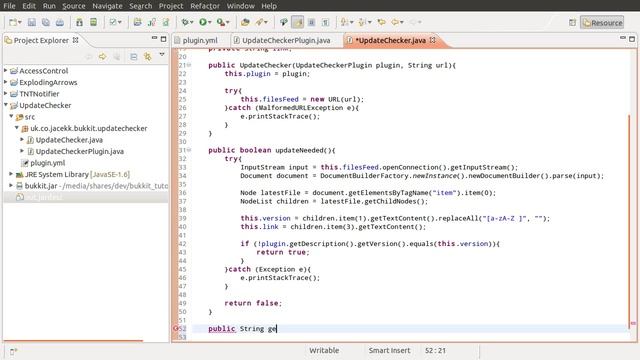Open the Window menu
640x360 pixels.
tap(240, 6)
